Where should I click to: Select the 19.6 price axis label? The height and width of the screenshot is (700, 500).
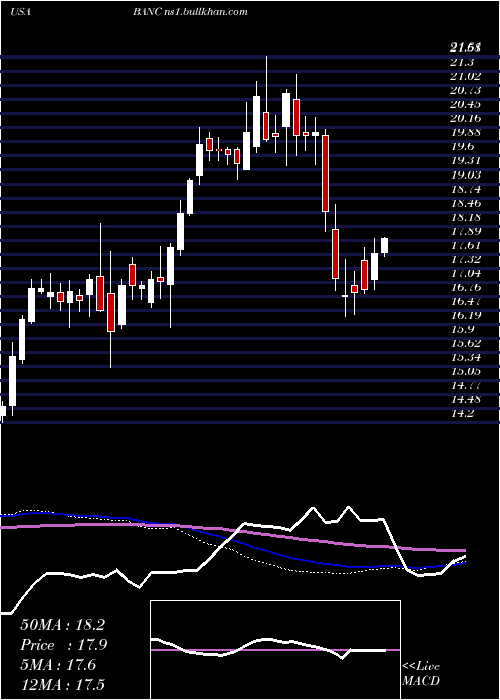point(460,147)
